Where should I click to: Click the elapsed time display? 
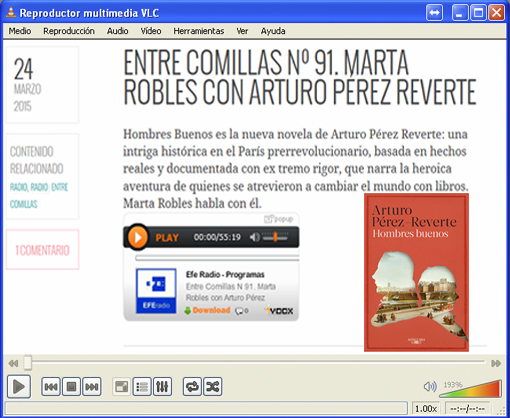point(467,408)
